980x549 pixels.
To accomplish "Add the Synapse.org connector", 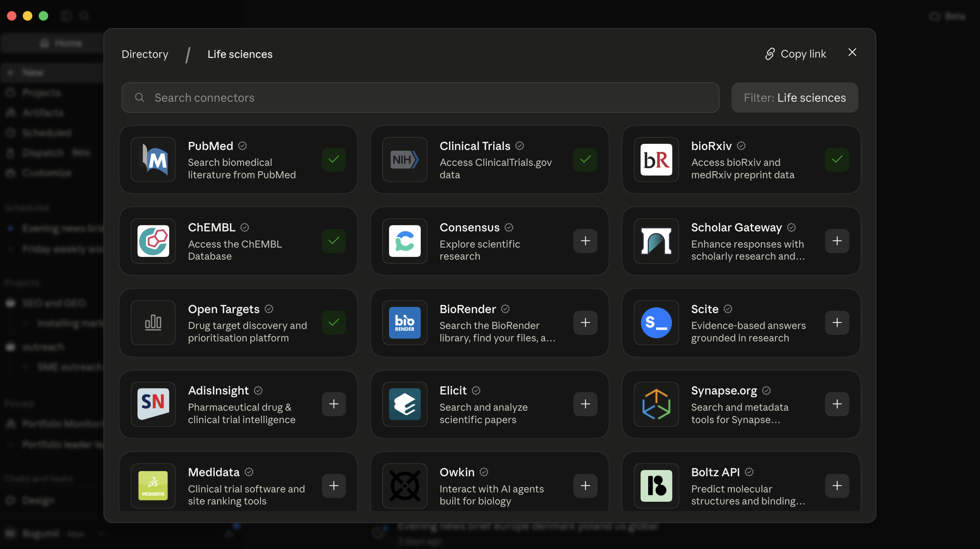I will pyautogui.click(x=837, y=404).
